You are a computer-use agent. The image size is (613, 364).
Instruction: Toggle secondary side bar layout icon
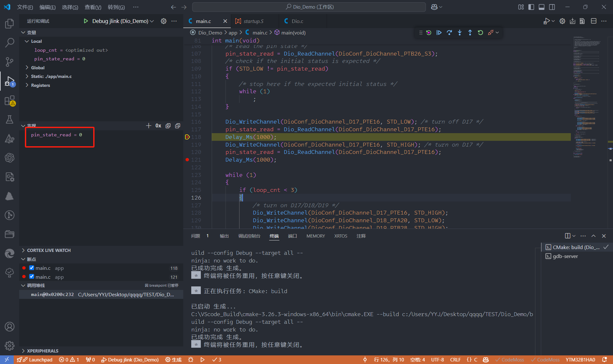pos(552,7)
